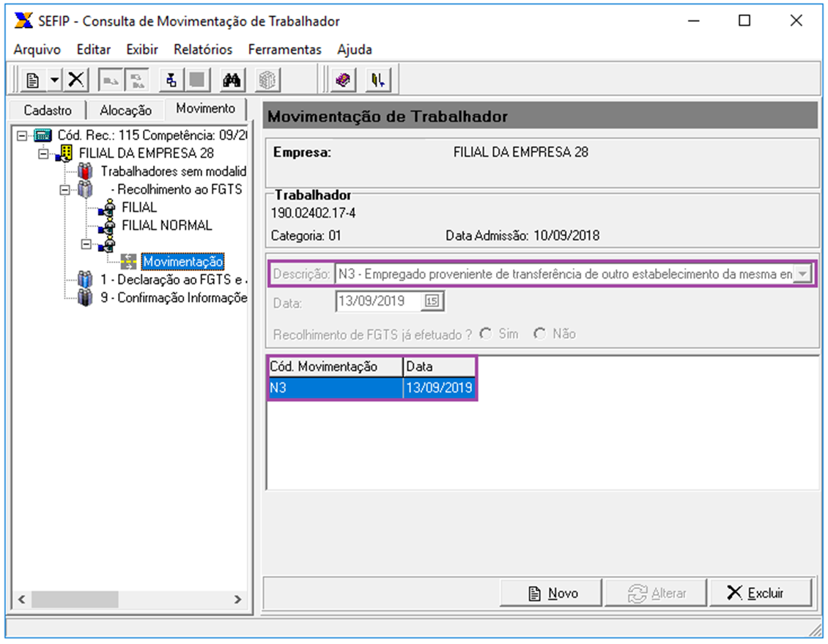828x644 pixels.
Task: Click the Data column header
Action: (440, 366)
